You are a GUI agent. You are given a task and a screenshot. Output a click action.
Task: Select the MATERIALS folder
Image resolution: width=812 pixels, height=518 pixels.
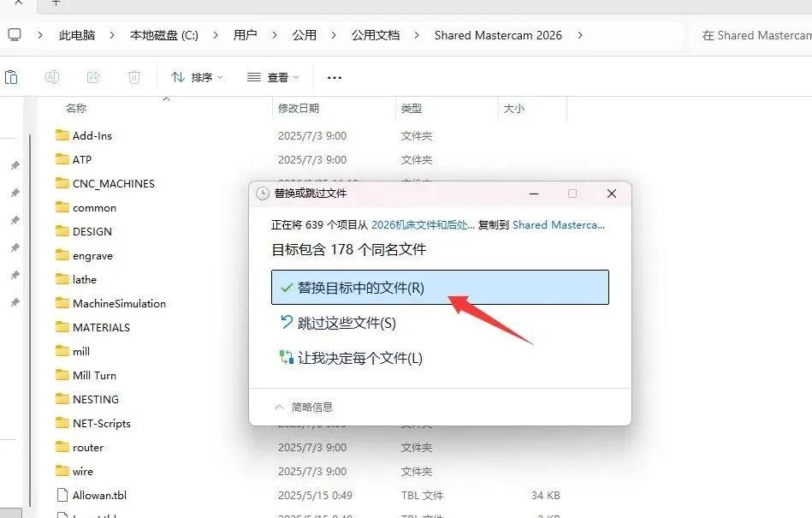(92, 327)
